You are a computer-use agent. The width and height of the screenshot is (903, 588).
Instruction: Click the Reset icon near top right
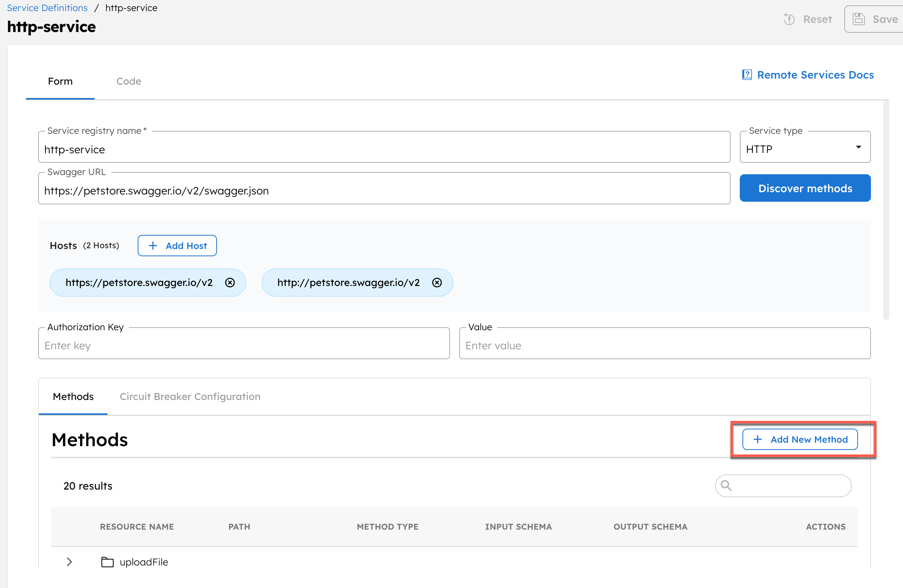pos(789,19)
